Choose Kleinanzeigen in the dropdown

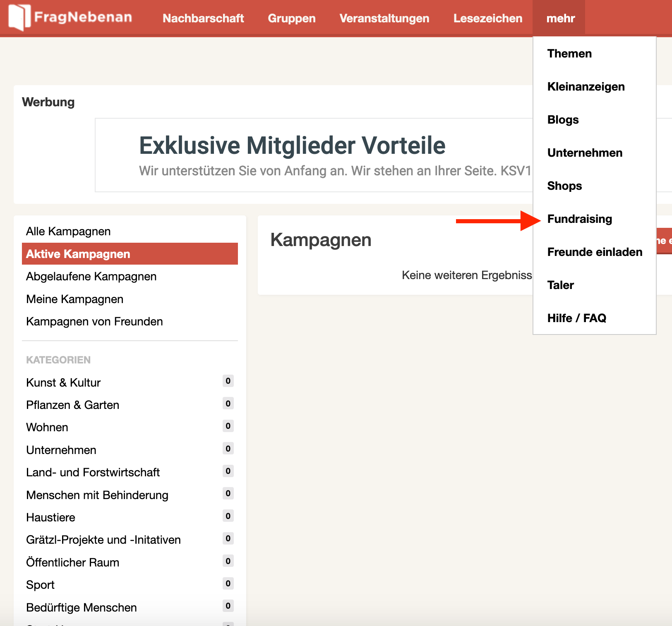click(x=586, y=86)
